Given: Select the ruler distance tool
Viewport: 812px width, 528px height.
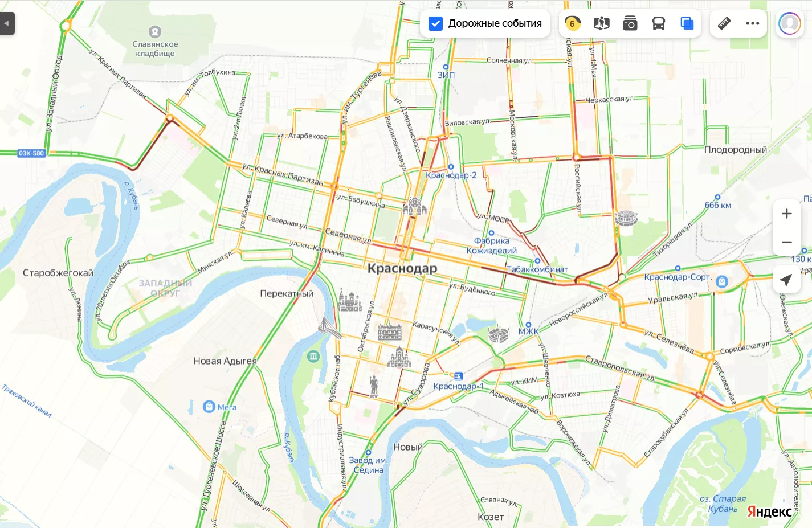Looking at the screenshot, I should pyautogui.click(x=724, y=23).
